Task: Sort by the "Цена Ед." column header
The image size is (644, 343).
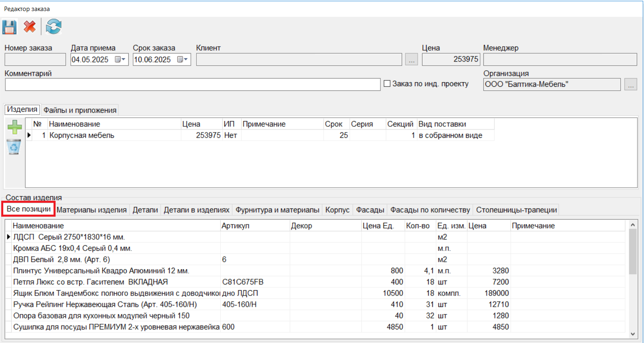Action: coord(378,226)
